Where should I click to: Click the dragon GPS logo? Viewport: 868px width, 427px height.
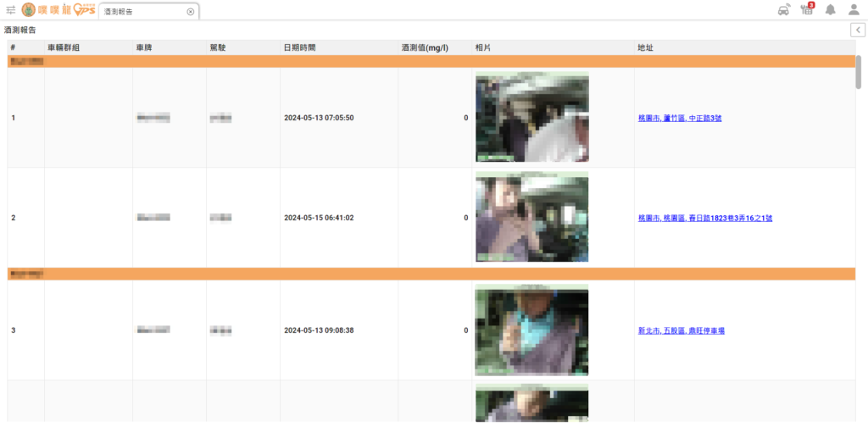point(58,10)
